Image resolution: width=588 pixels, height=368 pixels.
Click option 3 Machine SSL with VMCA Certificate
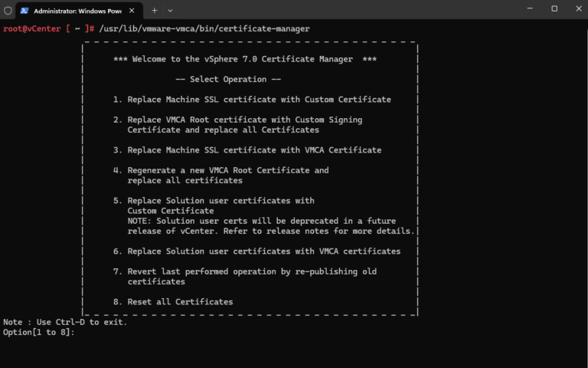tap(247, 150)
